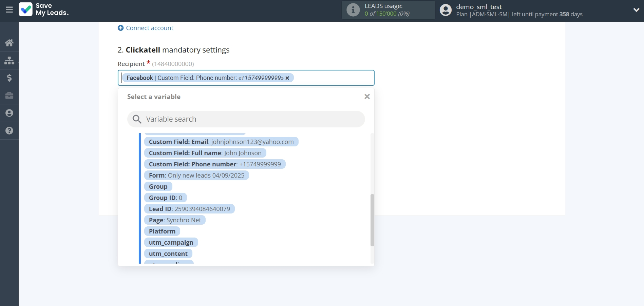This screenshot has width=644, height=306.
Task: Click inside the Recipient field
Action: point(333,78)
